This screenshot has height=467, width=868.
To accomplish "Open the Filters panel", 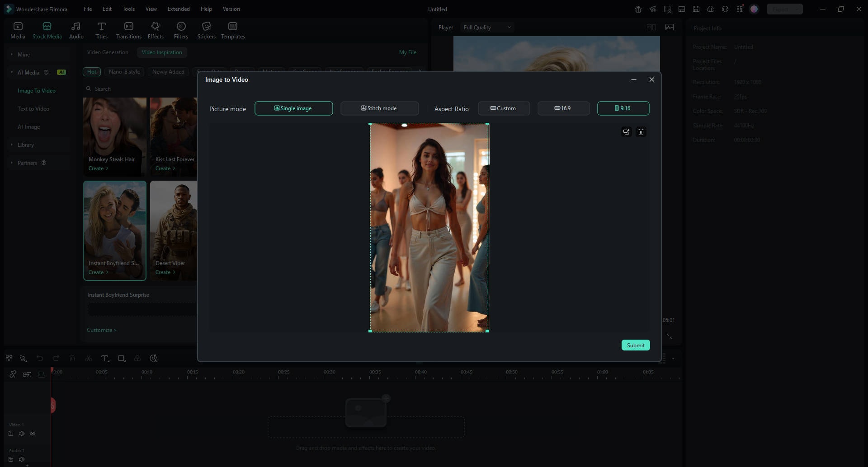I will point(181,30).
